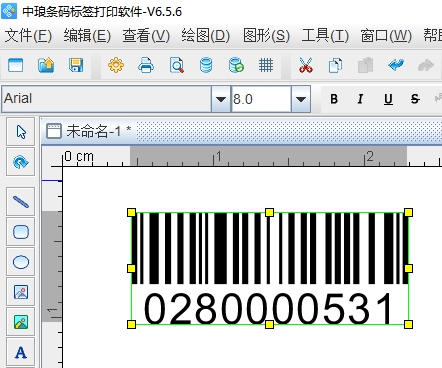Open database settings cylinder icon
This screenshot has width=442, height=368.
pyautogui.click(x=206, y=65)
